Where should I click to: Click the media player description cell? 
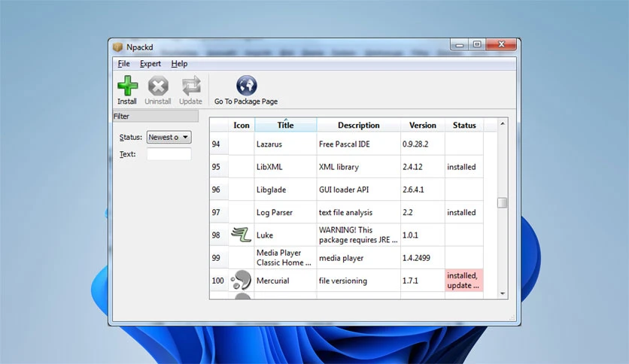coord(359,258)
